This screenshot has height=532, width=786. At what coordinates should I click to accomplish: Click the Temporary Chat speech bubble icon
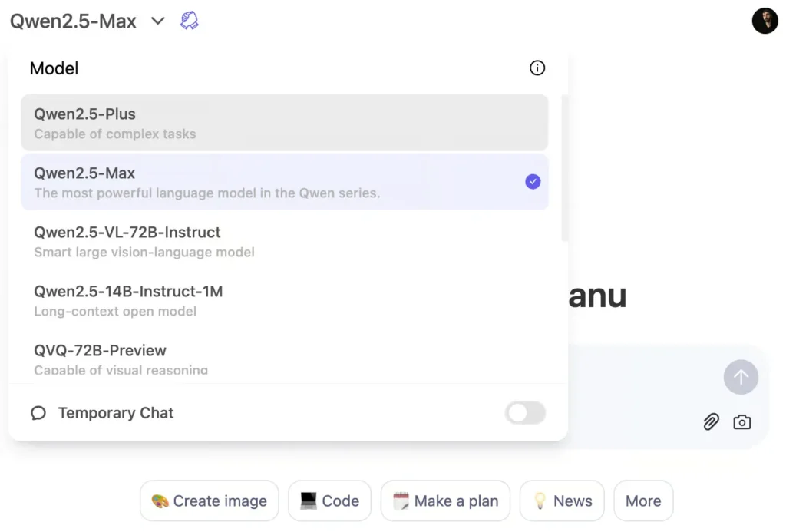pyautogui.click(x=38, y=413)
